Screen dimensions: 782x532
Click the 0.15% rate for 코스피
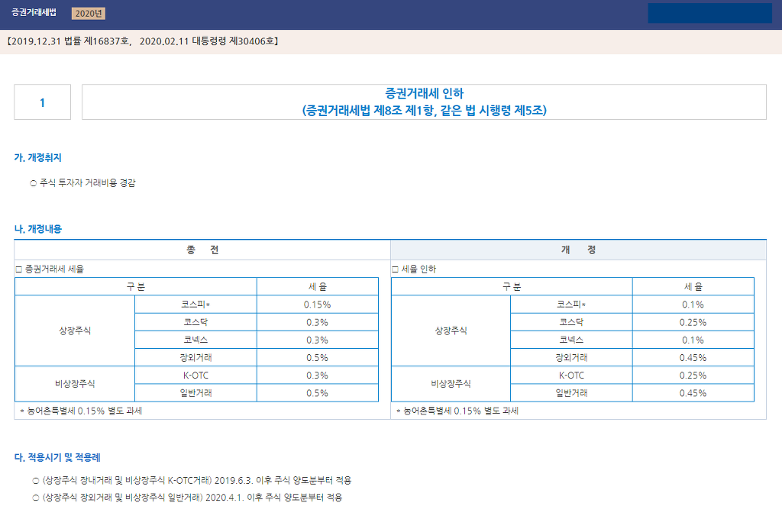tap(318, 304)
